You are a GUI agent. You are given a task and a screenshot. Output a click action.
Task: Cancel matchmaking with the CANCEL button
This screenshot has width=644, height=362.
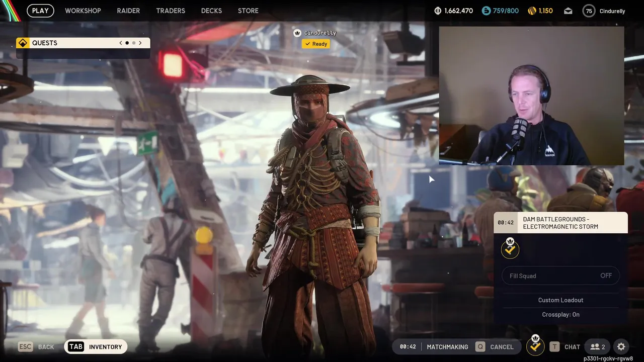(495, 347)
